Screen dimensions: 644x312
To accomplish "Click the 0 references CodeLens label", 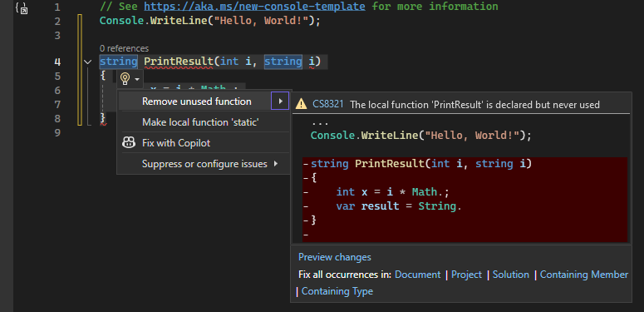I will point(124,48).
